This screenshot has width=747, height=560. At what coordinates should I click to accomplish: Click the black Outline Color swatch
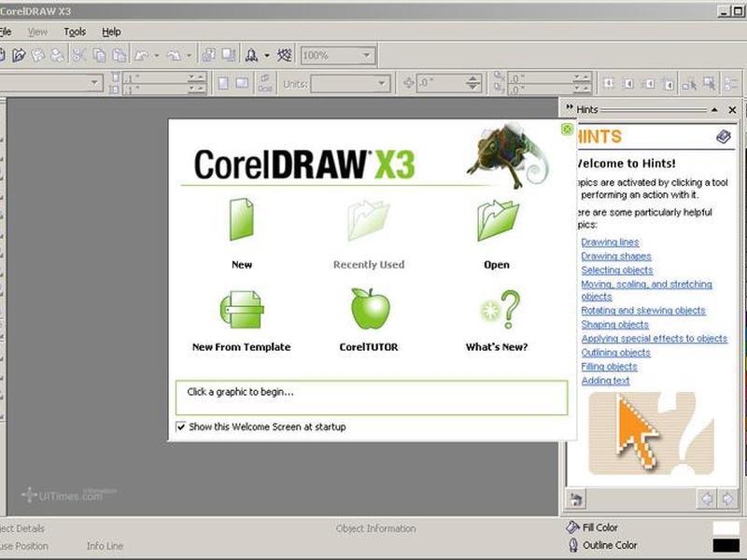726,545
